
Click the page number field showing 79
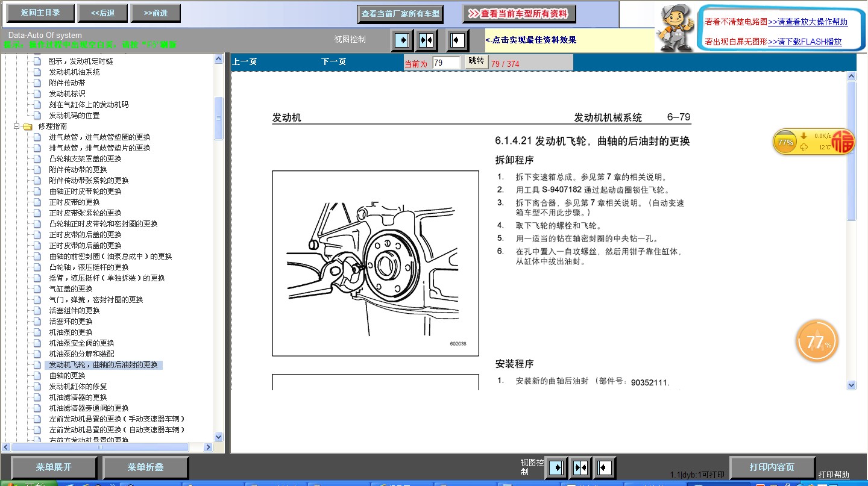446,63
